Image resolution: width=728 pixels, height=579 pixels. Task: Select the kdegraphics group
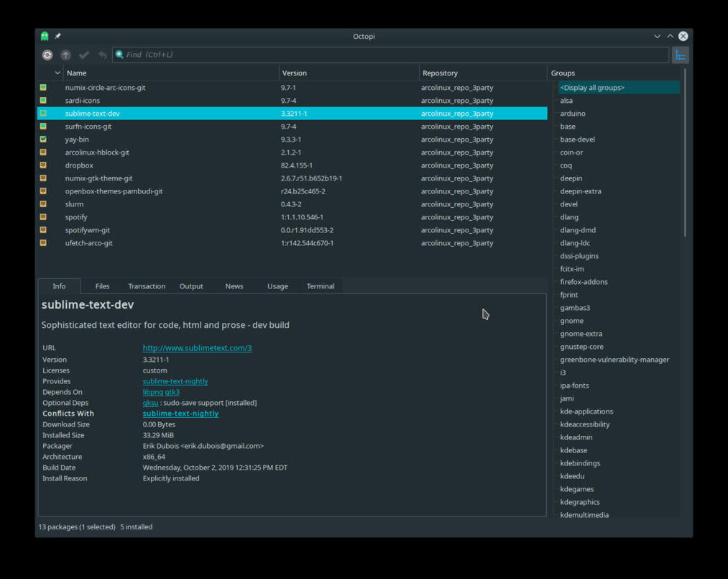click(579, 502)
